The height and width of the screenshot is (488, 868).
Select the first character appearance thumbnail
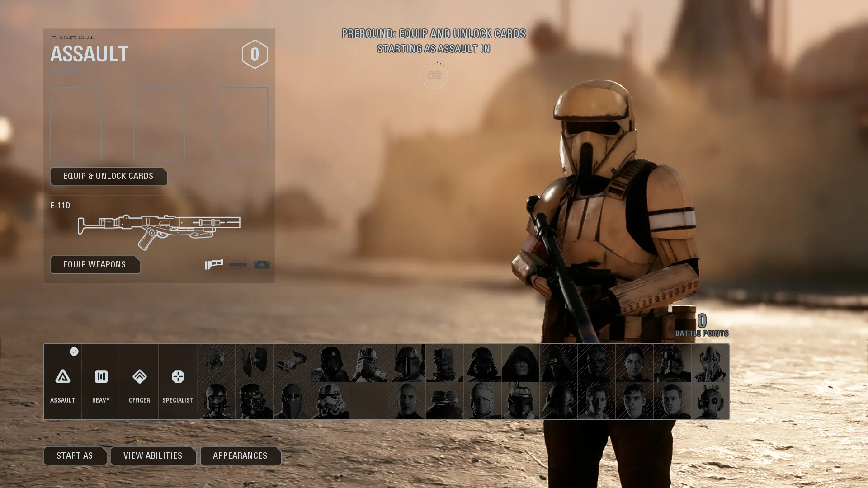click(216, 362)
